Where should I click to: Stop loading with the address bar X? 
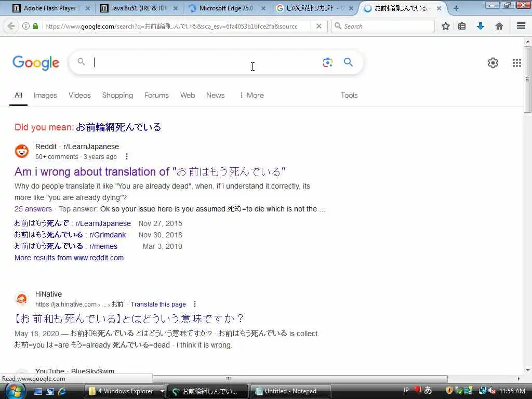[318, 26]
